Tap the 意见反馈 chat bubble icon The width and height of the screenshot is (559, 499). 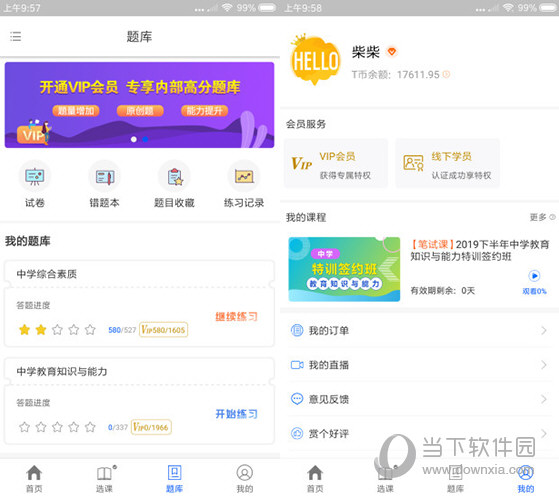(297, 399)
